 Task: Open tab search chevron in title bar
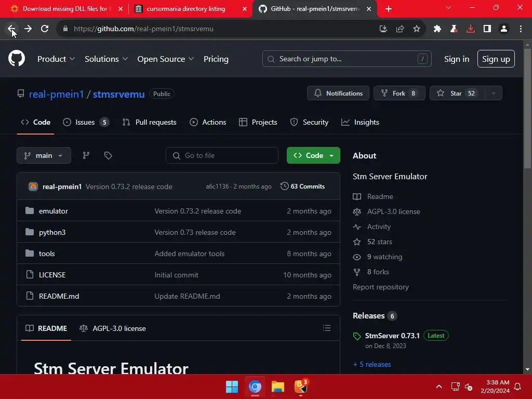point(448,7)
